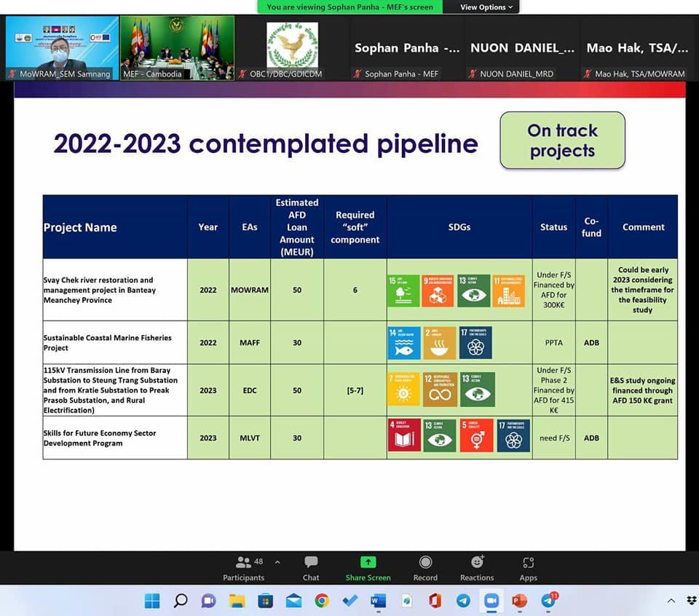This screenshot has height=616, width=699.
Task: Open Google Chrome from the taskbar
Action: click(321, 601)
